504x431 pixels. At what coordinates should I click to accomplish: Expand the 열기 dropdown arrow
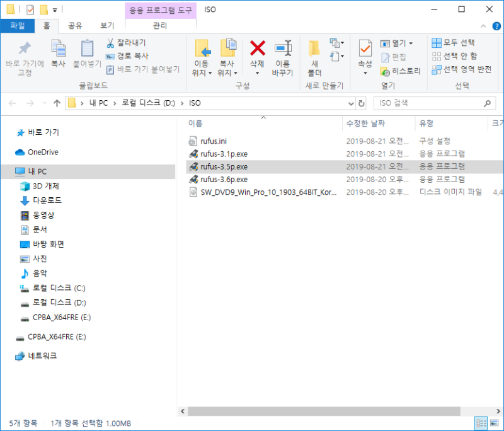click(x=411, y=43)
